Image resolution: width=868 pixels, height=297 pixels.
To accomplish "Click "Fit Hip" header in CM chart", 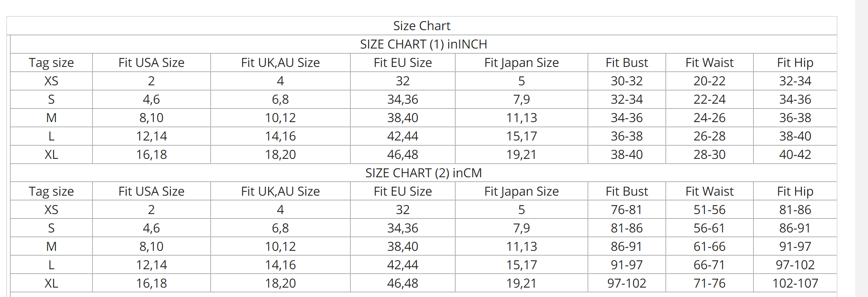I will [x=795, y=191].
